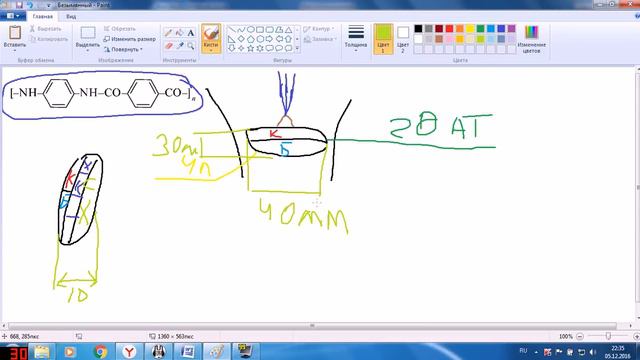The width and height of the screenshot is (640, 360).
Task: Choose the diamond shape
Action: 241,39
